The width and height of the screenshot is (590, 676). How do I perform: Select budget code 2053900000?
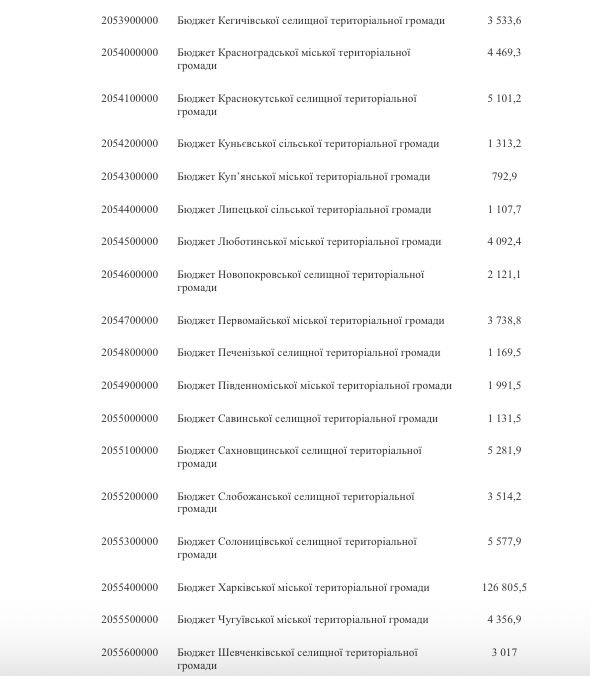click(130, 21)
